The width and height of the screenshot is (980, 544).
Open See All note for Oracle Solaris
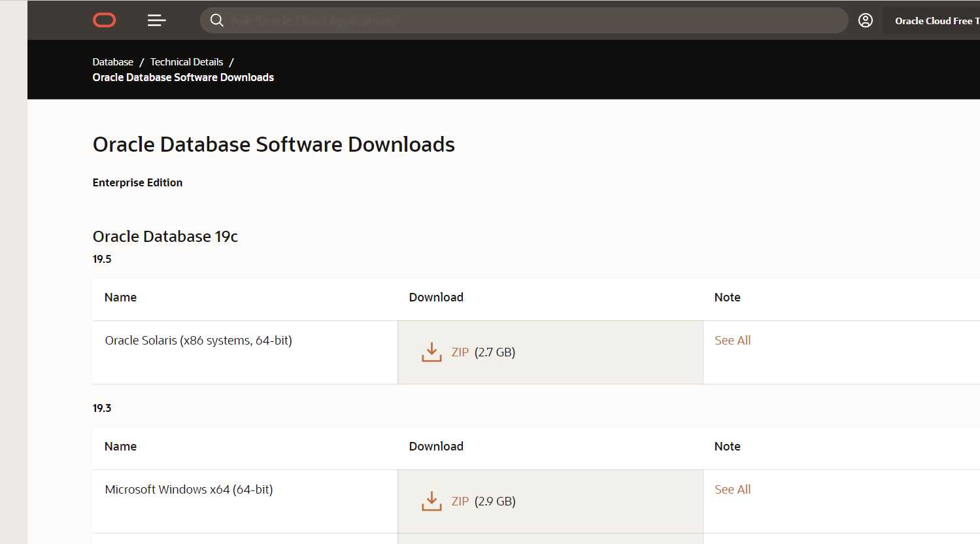[x=732, y=340]
